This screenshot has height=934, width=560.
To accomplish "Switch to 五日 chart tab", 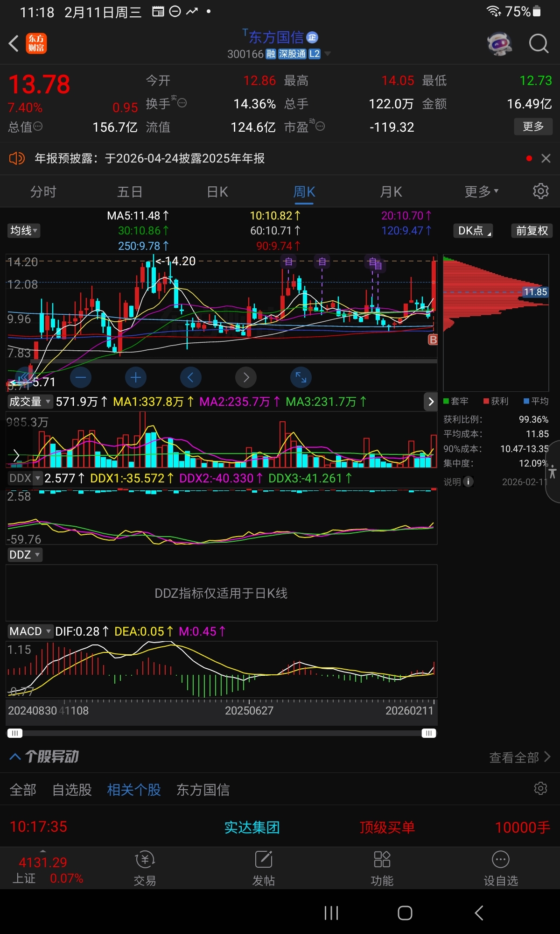I will (130, 191).
